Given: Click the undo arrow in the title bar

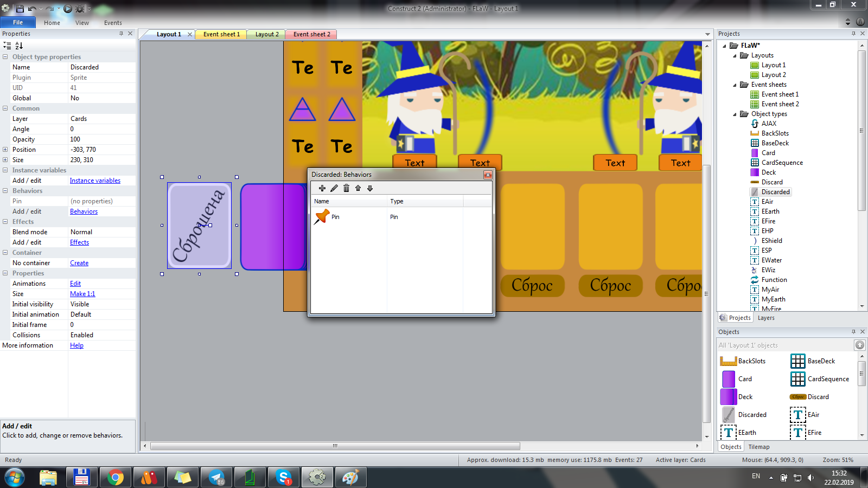Looking at the screenshot, I should [x=32, y=9].
